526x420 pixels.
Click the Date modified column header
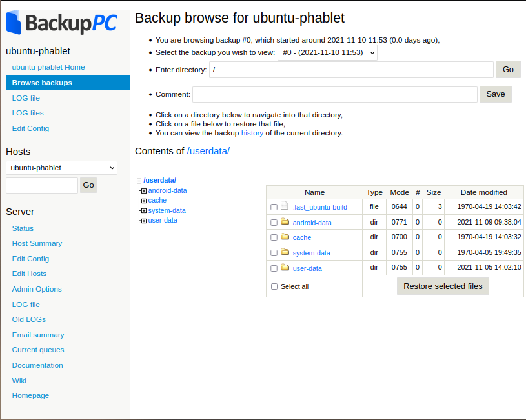pyautogui.click(x=484, y=192)
